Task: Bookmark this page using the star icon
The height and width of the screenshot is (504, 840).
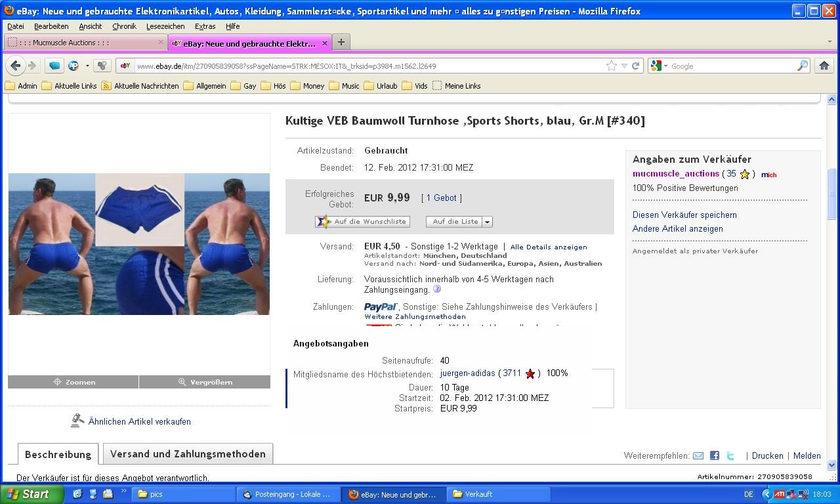Action: (x=612, y=66)
